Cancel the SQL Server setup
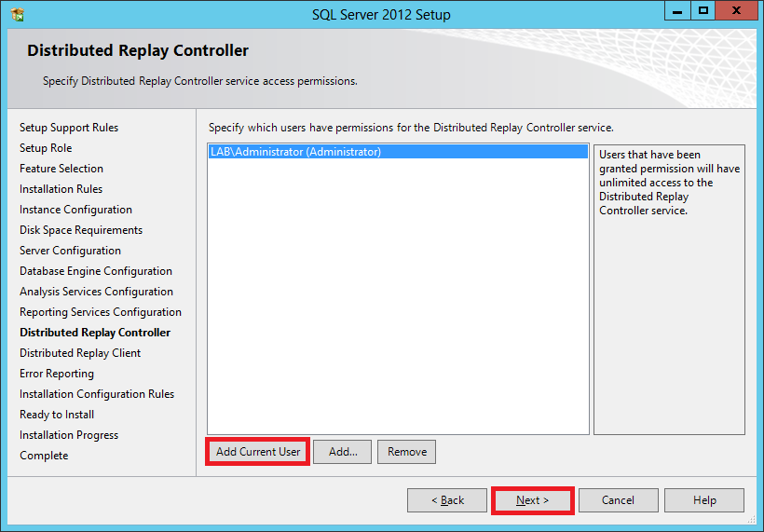This screenshot has height=532, width=764. tap(618, 500)
